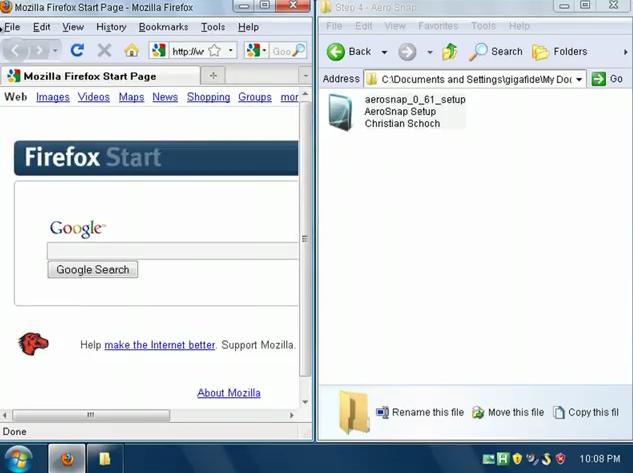Open the list all tabs dropdown in Firefox
The height and width of the screenshot is (473, 633).
[305, 75]
